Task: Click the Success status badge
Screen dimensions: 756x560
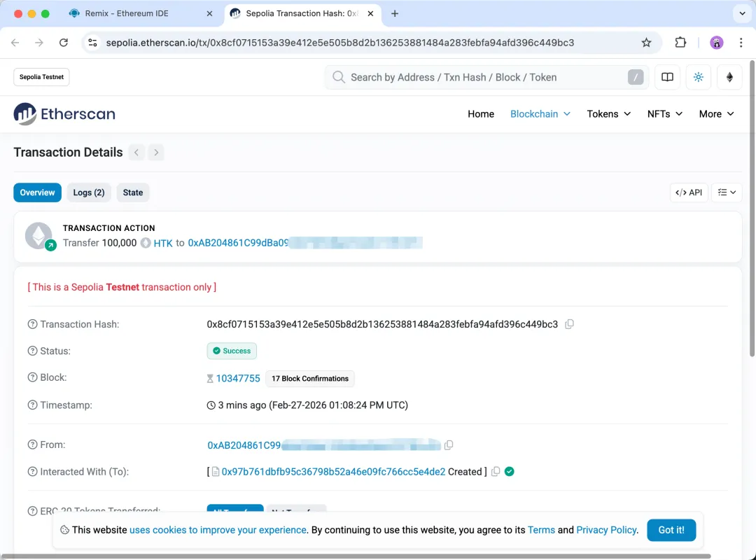Action: [232, 351]
